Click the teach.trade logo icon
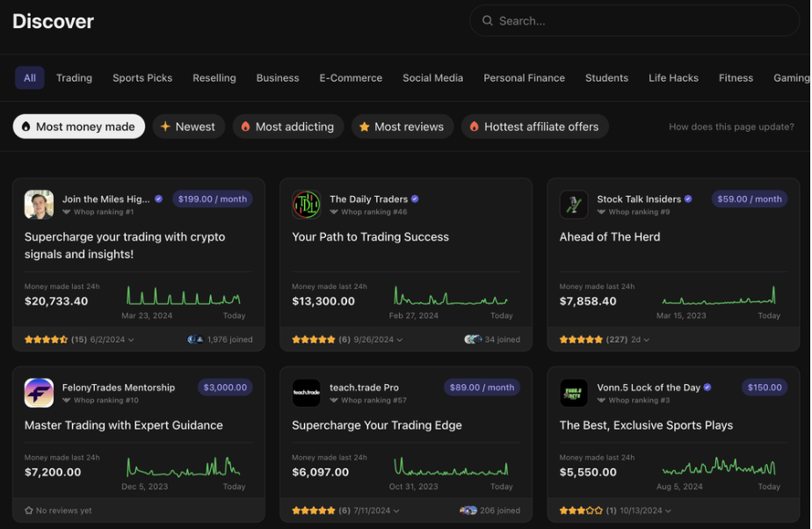 [306, 393]
